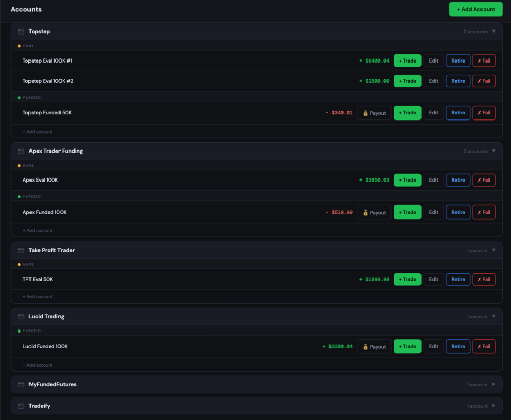Collapse the Topstep accounts group

tap(494, 32)
